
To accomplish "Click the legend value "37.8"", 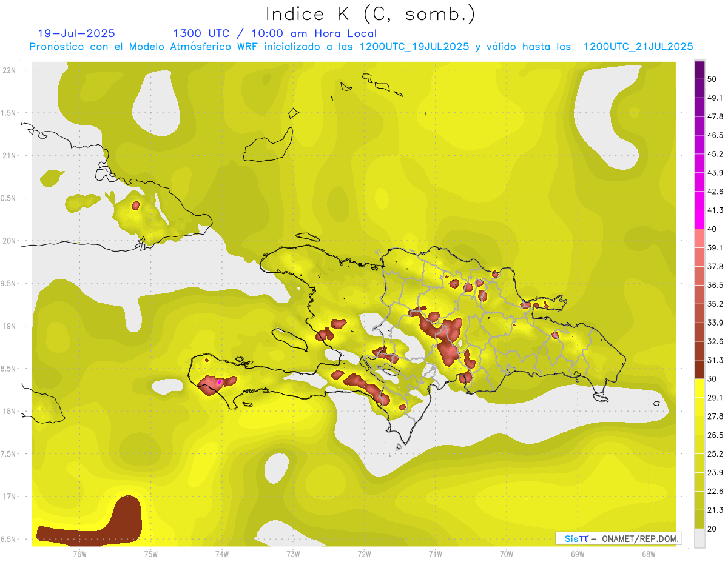I will pyautogui.click(x=716, y=266).
